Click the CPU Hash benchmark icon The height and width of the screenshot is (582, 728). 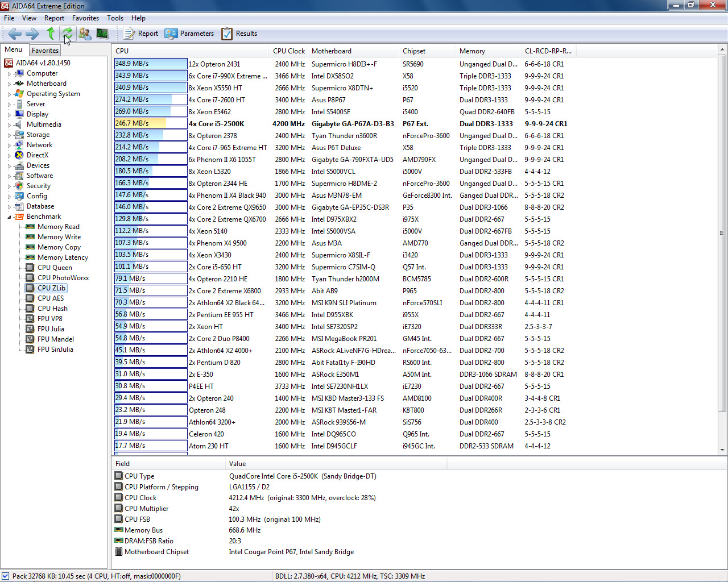click(30, 309)
